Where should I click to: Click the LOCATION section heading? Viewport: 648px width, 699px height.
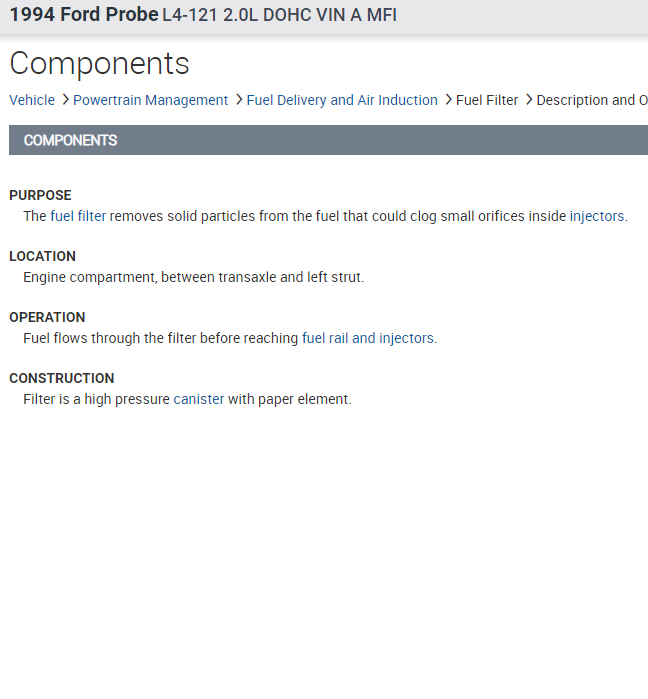click(42, 256)
